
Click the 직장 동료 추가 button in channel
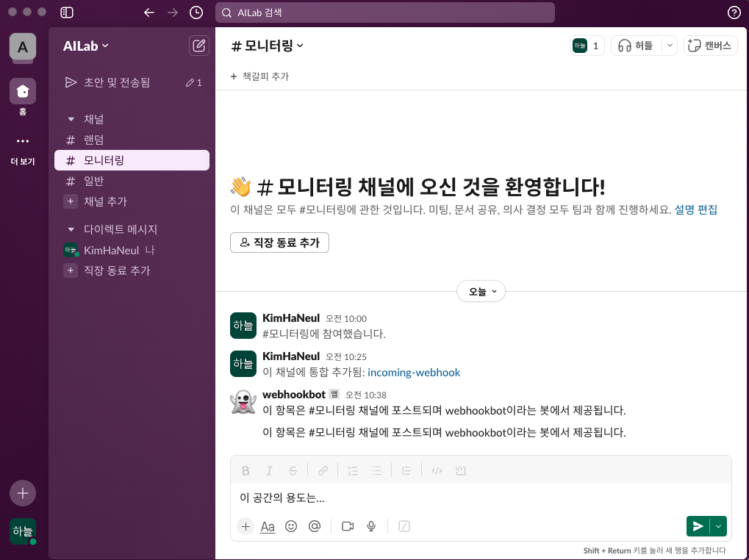pyautogui.click(x=279, y=243)
